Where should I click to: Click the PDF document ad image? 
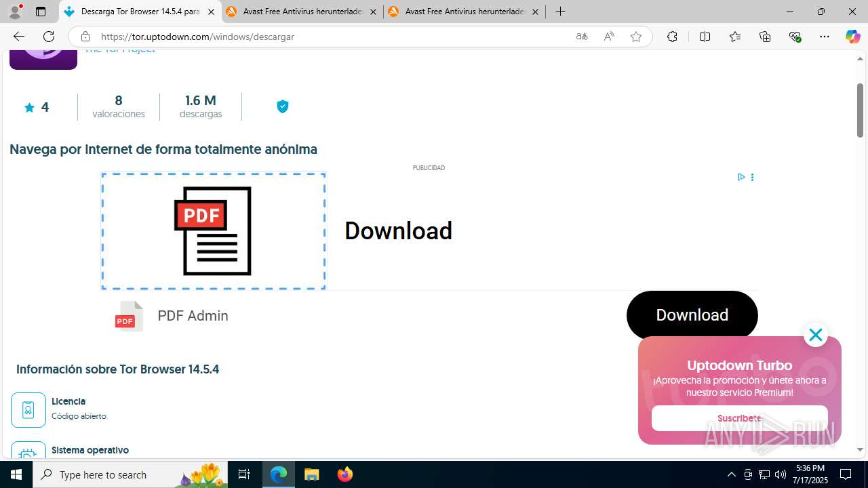(213, 231)
